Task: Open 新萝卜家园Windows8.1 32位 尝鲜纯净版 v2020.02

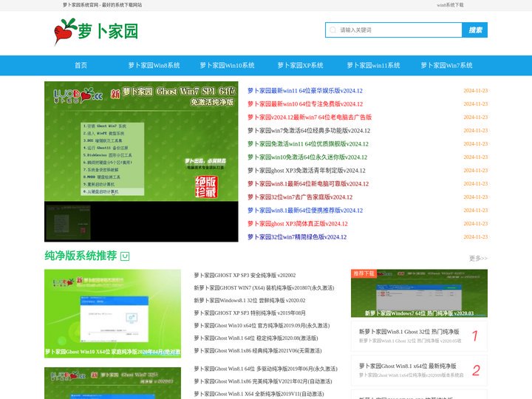Action: pyautogui.click(x=250, y=300)
